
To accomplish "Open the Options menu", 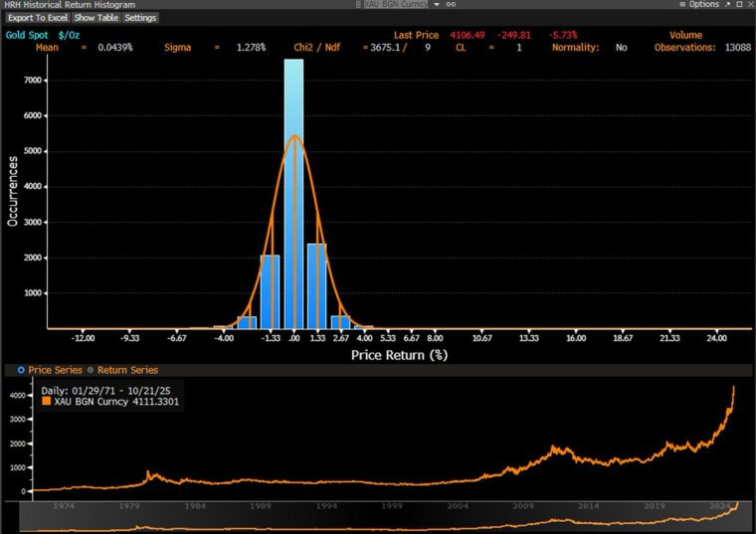I will click(703, 4).
